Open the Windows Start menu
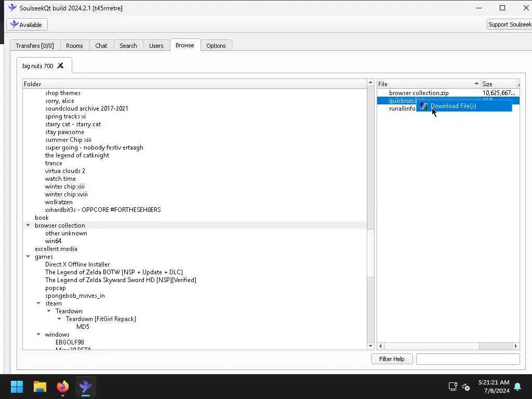 tap(17, 387)
